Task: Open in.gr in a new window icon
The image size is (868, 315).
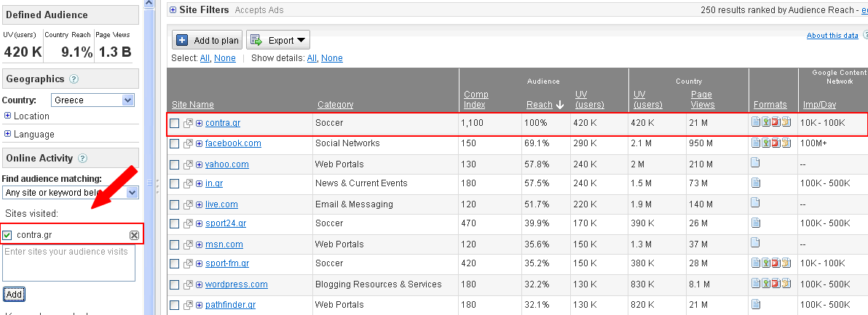Action: [x=188, y=183]
